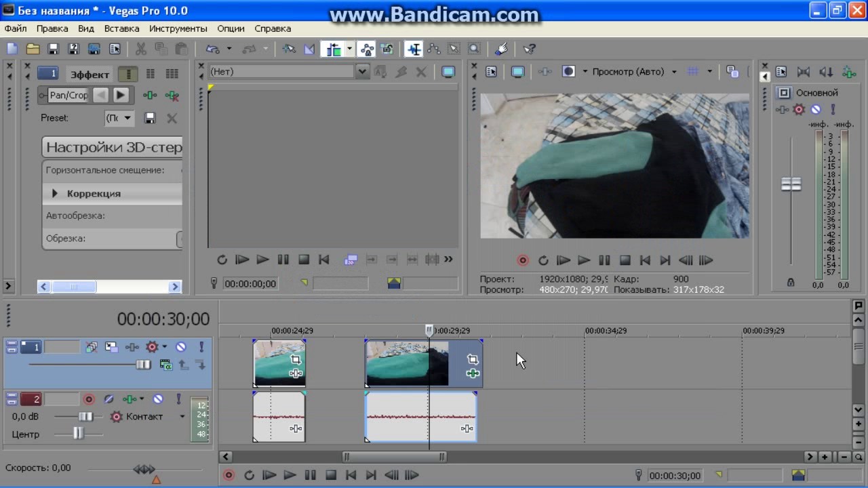Open the trimmer (Нет) media dropdown
Viewport: 868px width, 488px height.
click(363, 71)
